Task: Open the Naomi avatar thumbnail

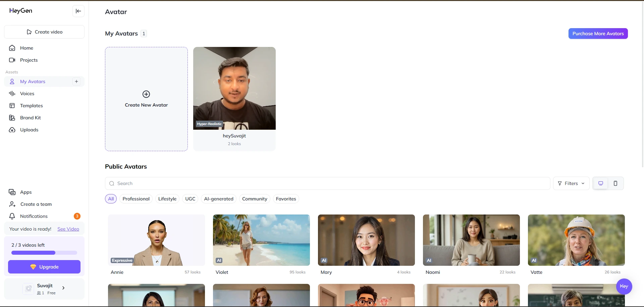Action: (x=471, y=240)
